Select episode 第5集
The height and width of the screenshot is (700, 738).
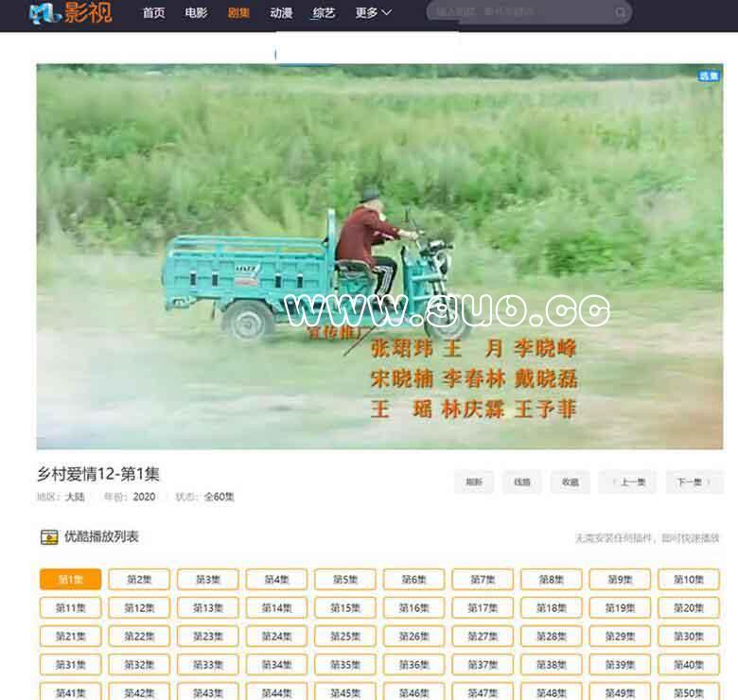pyautogui.click(x=345, y=579)
